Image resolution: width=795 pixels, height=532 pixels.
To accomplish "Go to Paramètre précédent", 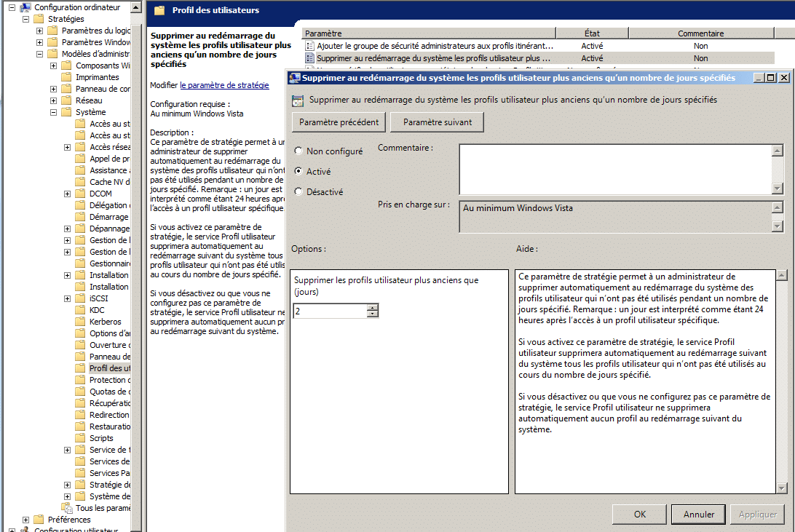I will [339, 122].
